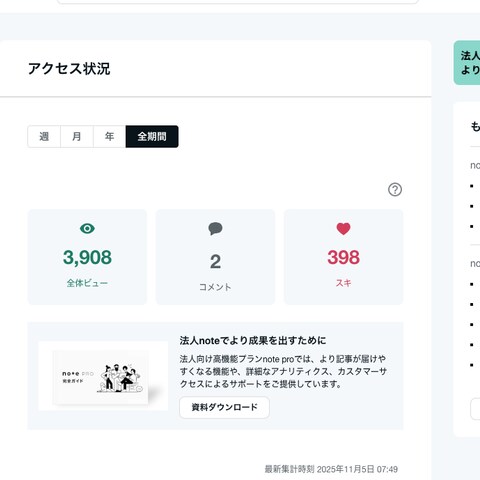Click the 法人noteでより成果を出すために heading
Image resolution: width=480 pixels, height=480 pixels.
point(253,341)
